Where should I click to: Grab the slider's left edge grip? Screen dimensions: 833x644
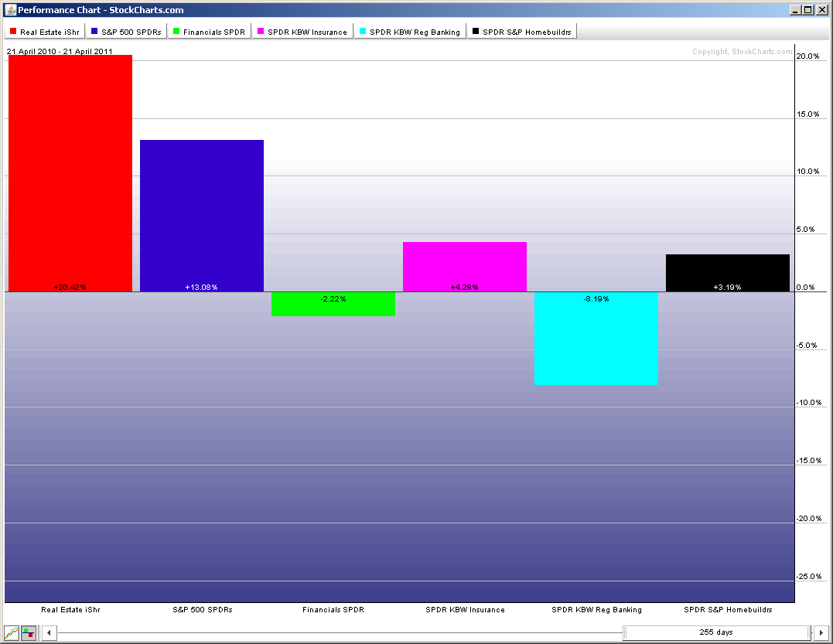(x=625, y=633)
